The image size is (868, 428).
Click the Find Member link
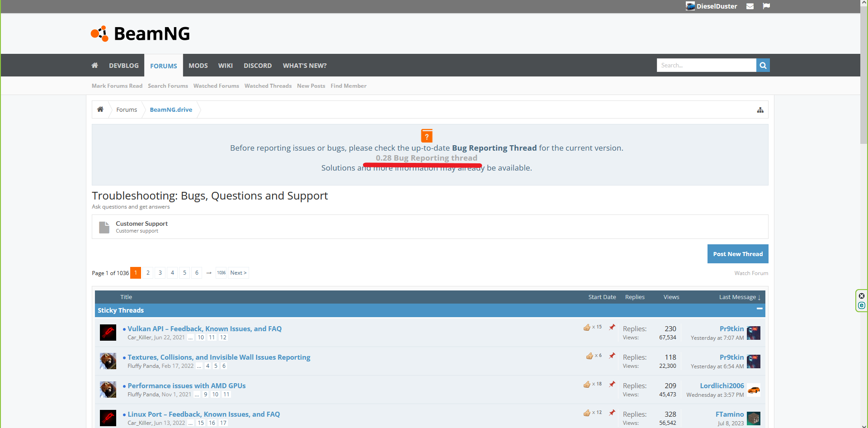click(349, 86)
